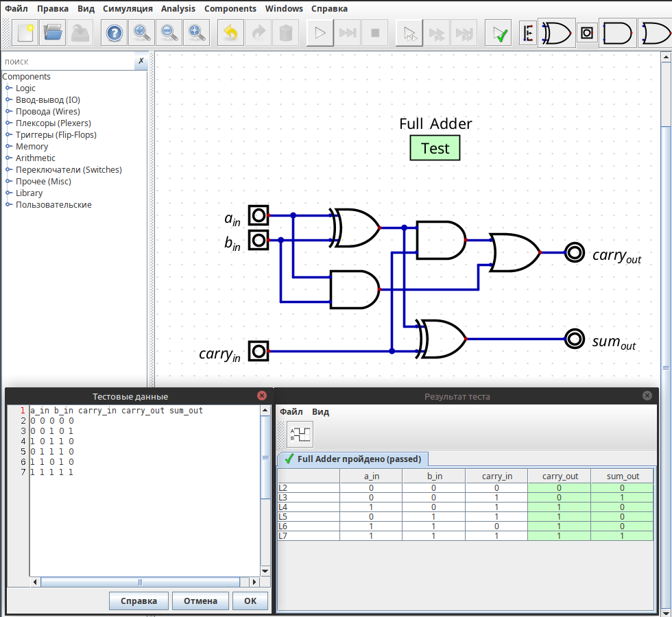Expand the Memory components node
The image size is (672, 617).
coord(9,147)
